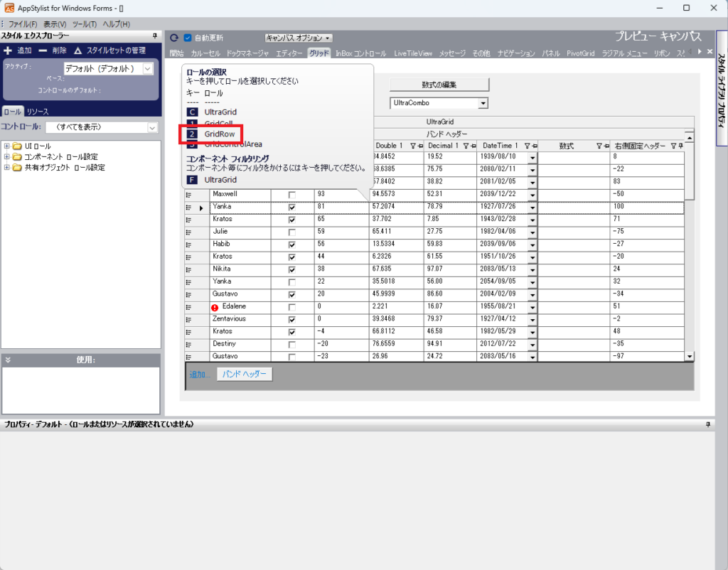728x570 pixels.
Task: Click the 数式の編集 button
Action: (x=439, y=85)
